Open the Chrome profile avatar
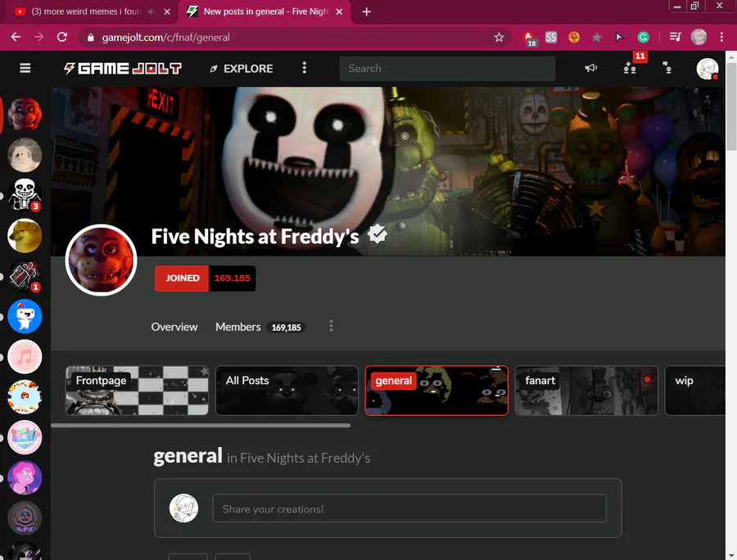737x560 pixels. coord(699,37)
